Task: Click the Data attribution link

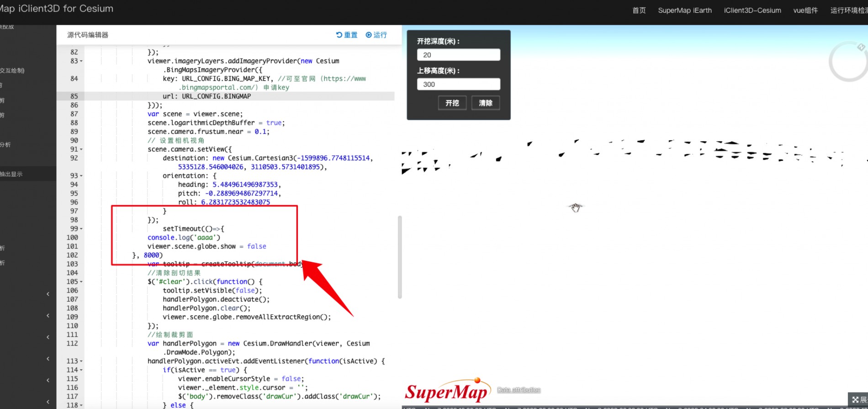Action: [x=519, y=390]
